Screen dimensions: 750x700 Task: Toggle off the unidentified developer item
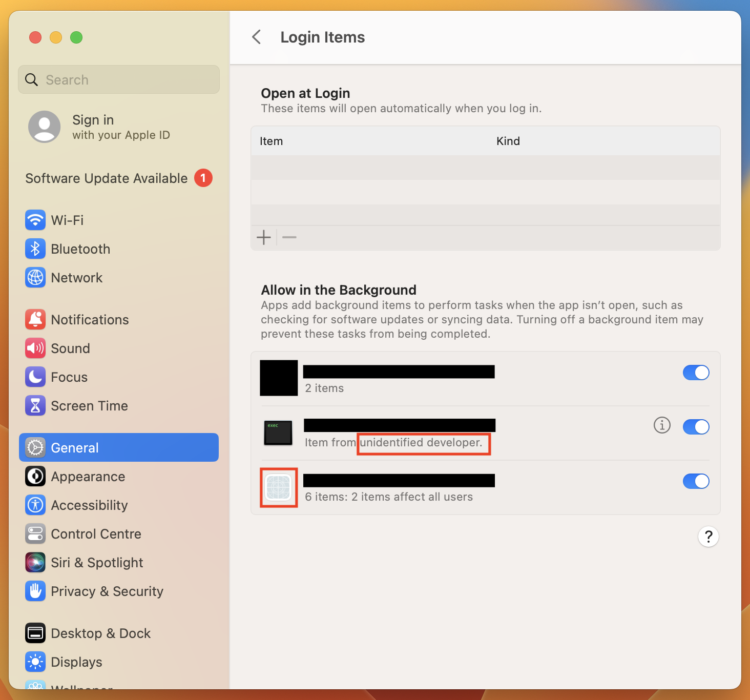(696, 427)
